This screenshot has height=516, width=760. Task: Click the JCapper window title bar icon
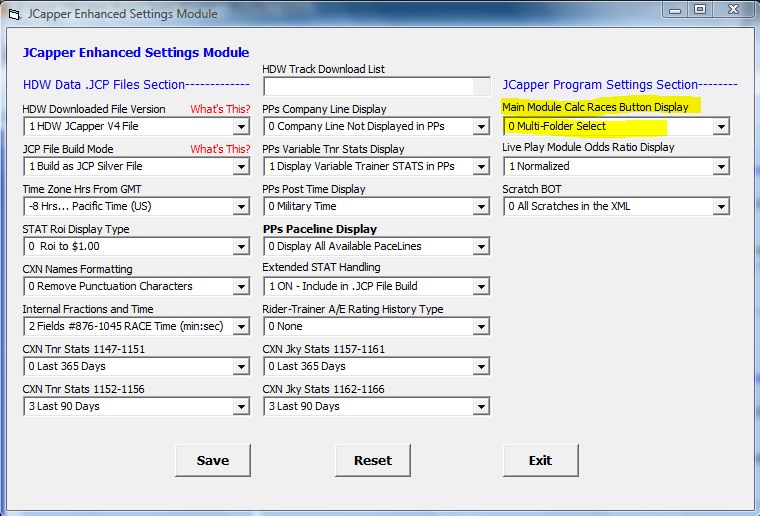pos(15,15)
